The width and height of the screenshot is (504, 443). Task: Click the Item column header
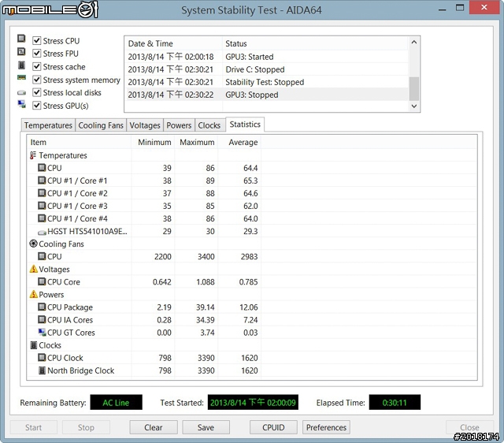[x=80, y=142]
